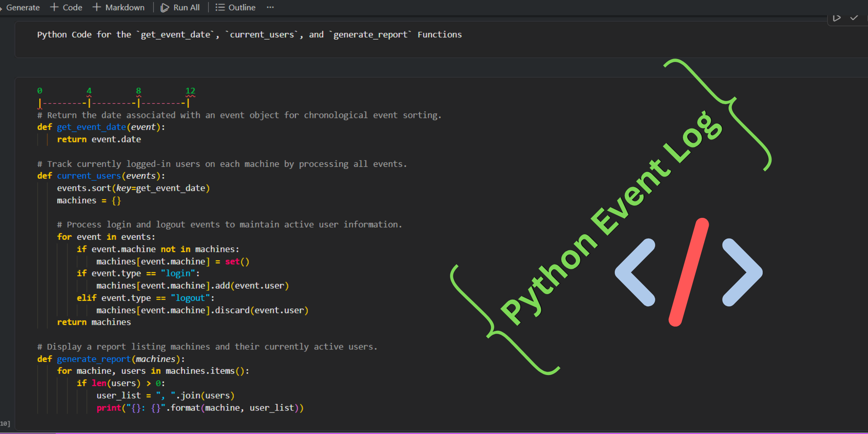The height and width of the screenshot is (434, 868).
Task: Click 'if event.machine not in machines:' line
Action: pyautogui.click(x=158, y=249)
